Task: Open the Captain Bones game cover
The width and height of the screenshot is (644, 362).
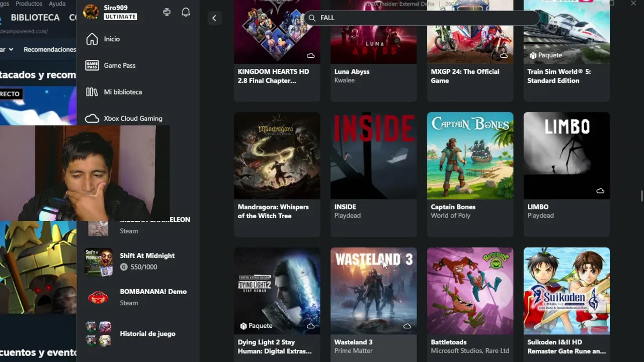Action: click(x=470, y=155)
